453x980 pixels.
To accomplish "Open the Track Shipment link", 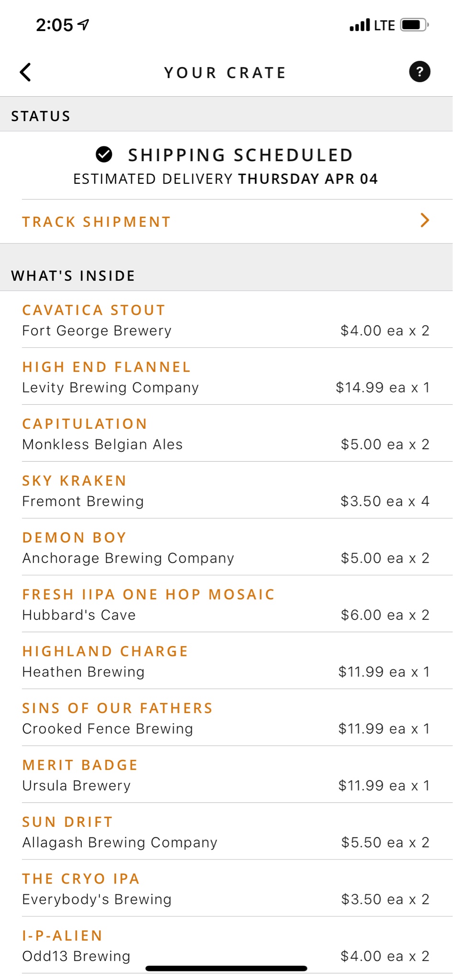I will pyautogui.click(x=226, y=222).
